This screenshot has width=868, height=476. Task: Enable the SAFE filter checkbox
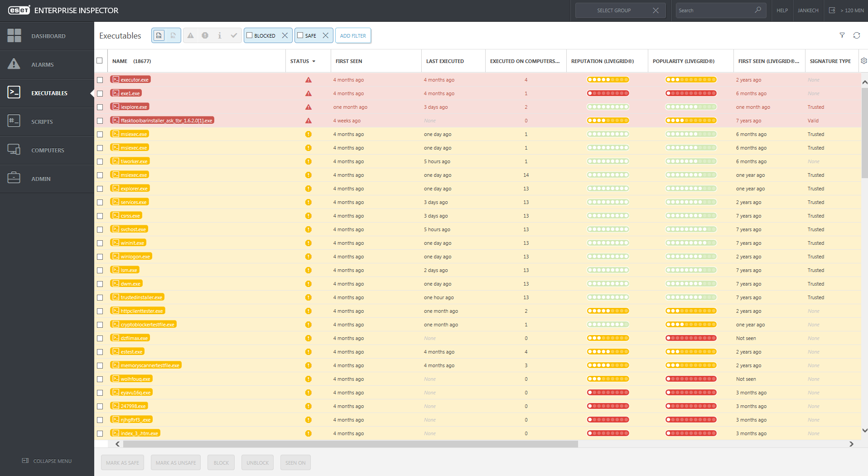(300, 35)
